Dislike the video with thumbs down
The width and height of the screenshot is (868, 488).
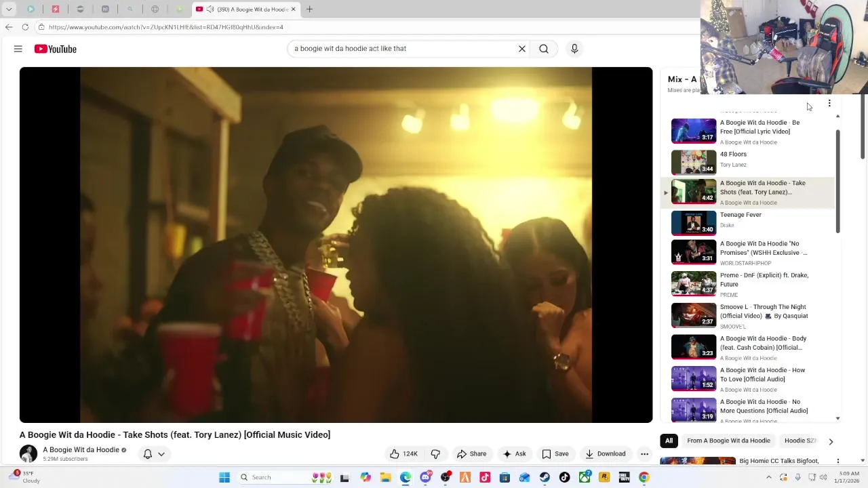tap(435, 454)
